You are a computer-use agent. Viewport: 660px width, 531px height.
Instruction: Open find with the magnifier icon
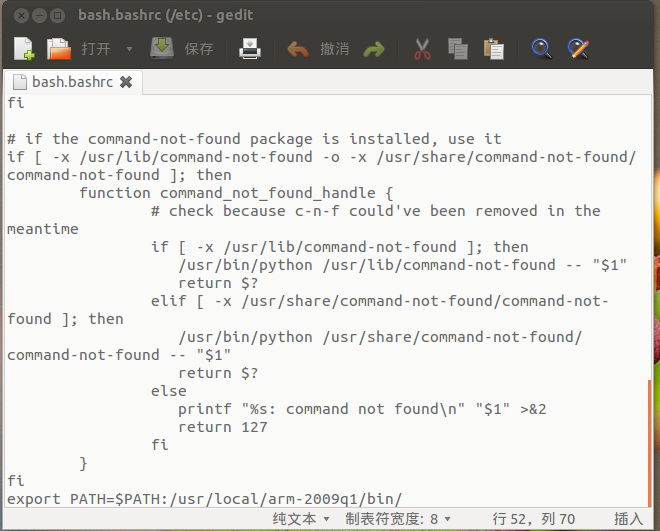542,49
